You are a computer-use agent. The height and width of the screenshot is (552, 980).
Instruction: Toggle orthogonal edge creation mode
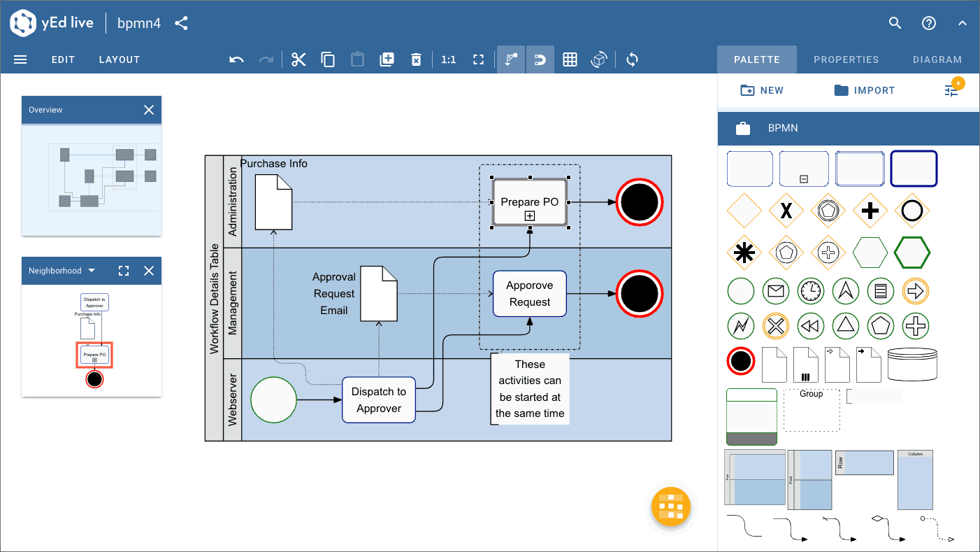coord(511,59)
